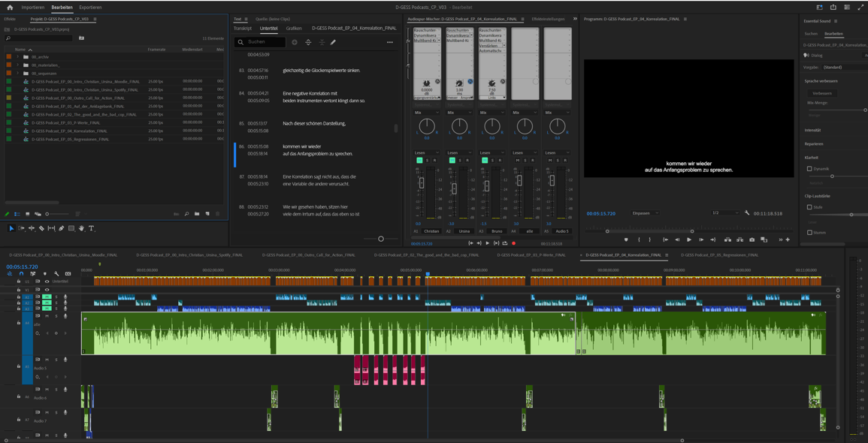Toggle visibility eye of Untertitel track
Image resolution: width=868 pixels, height=443 pixels.
(x=47, y=282)
